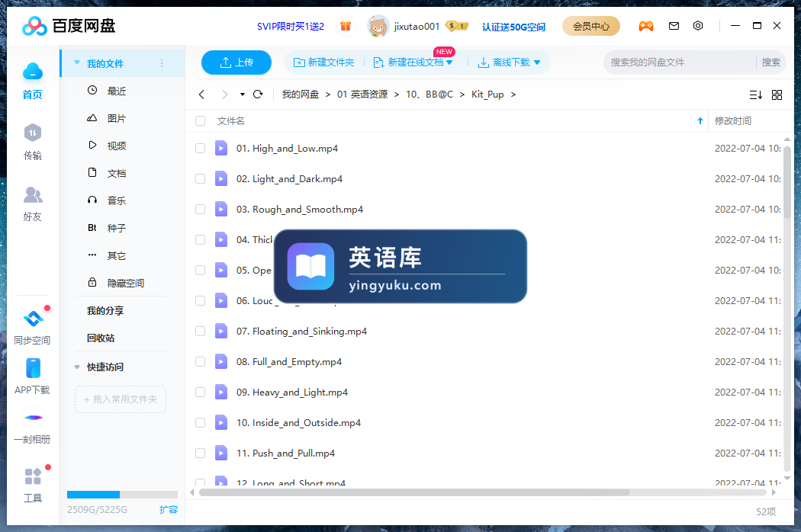Click the sort arrow in 文件名 header

pos(700,121)
